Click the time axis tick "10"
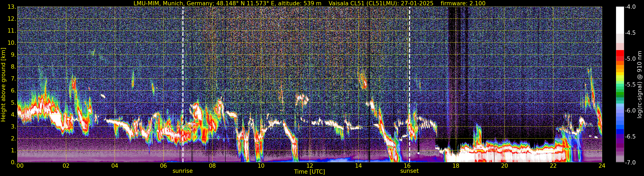The image size is (644, 176). click(x=261, y=166)
